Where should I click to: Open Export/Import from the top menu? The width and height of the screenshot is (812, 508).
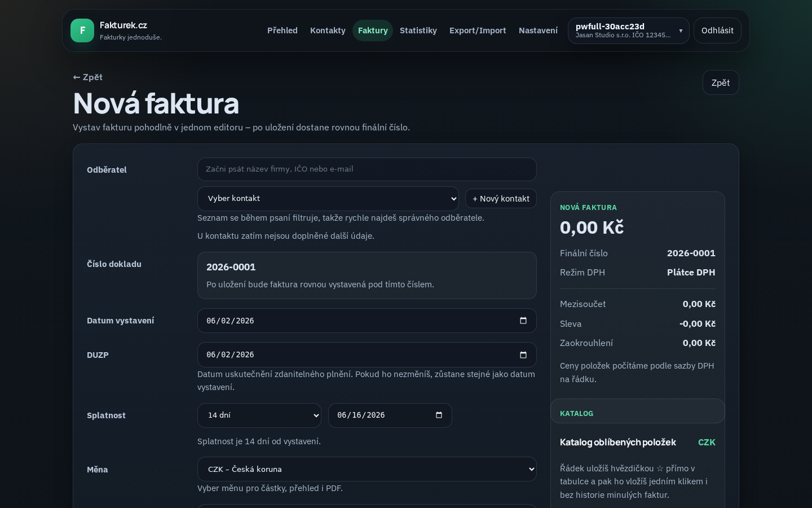[x=478, y=30]
